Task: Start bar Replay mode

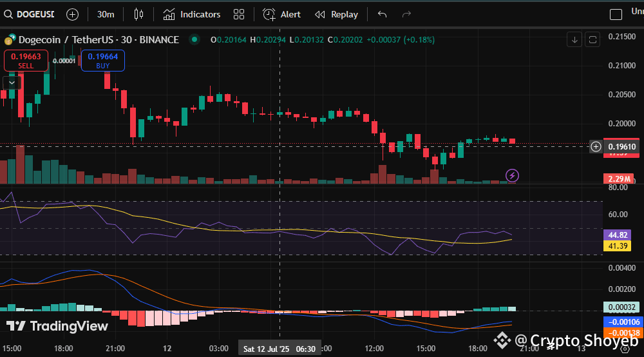Action: [x=336, y=14]
